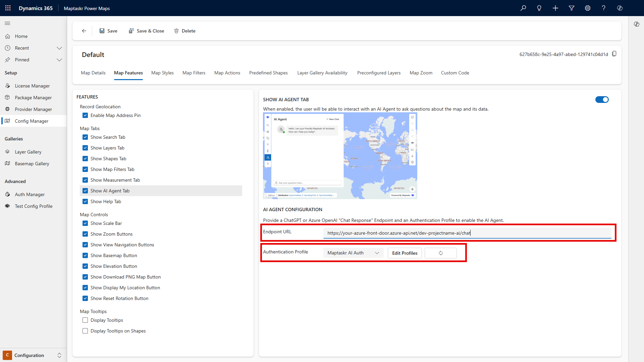This screenshot has height=362, width=644.
Task: Click the Save & Close button
Action: tap(147, 31)
